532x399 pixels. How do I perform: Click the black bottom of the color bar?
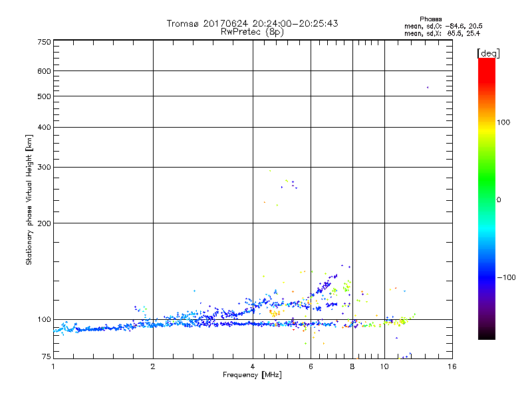click(x=487, y=334)
